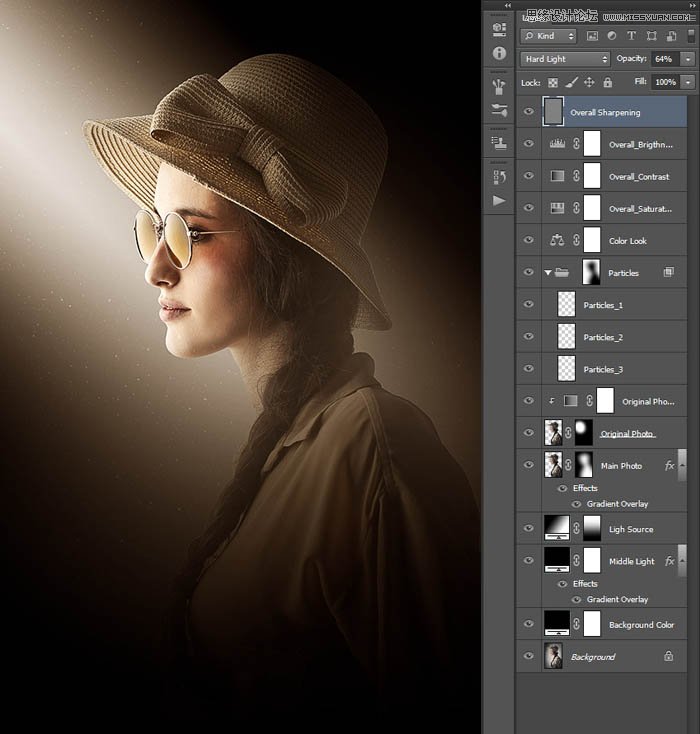
Task: Click the lock position move icon
Action: (x=589, y=82)
